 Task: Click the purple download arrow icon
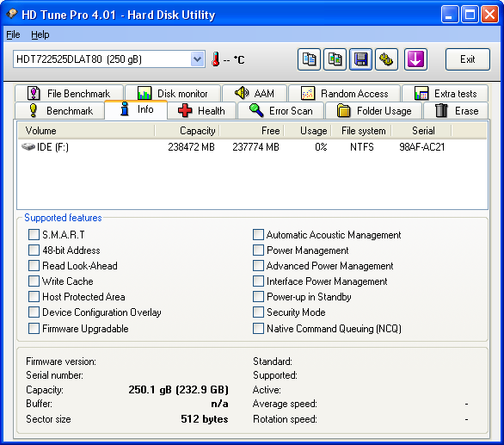(x=415, y=59)
